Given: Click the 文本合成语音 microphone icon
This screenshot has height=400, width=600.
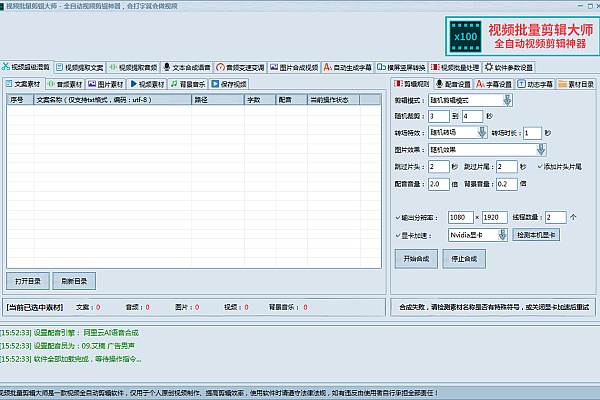Looking at the screenshot, I should [166, 67].
